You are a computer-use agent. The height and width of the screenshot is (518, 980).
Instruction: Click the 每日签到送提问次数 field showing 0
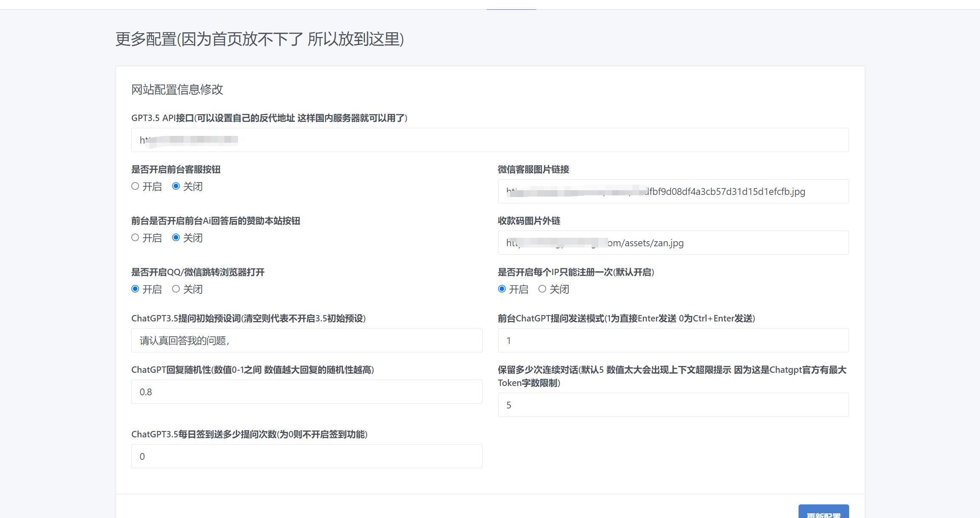pos(306,456)
